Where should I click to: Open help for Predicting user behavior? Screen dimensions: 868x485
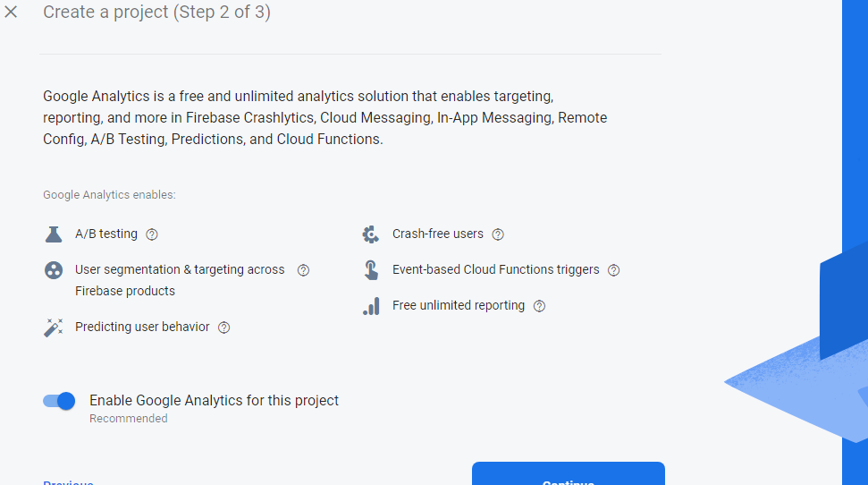[223, 328]
